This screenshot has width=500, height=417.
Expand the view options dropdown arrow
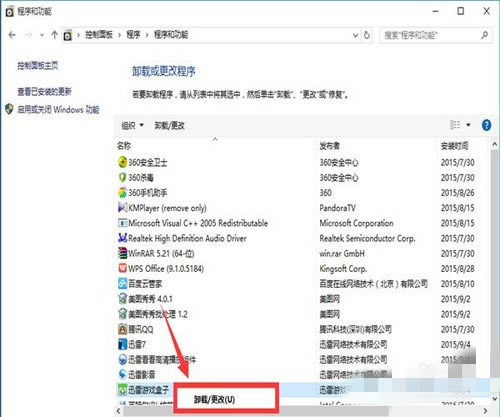click(468, 125)
